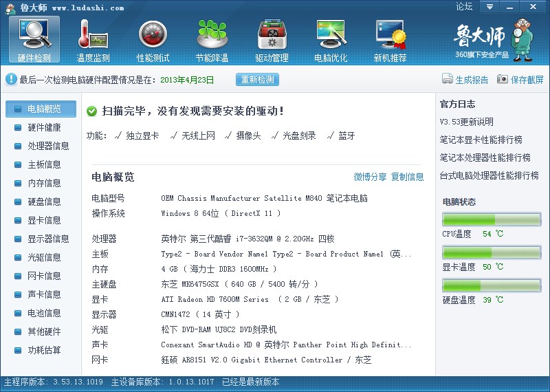The height and width of the screenshot is (392, 550).
Task: Click the 保存截屏 camera icon
Action: [x=503, y=79]
